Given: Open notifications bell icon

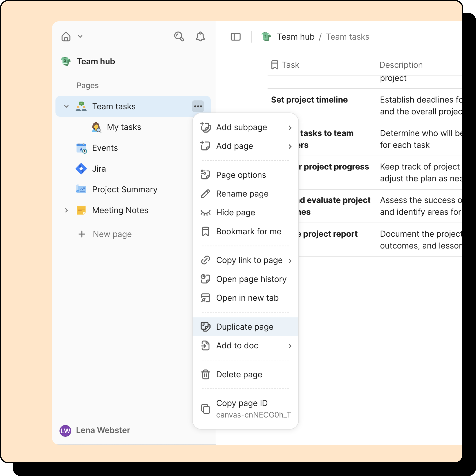Looking at the screenshot, I should [200, 37].
